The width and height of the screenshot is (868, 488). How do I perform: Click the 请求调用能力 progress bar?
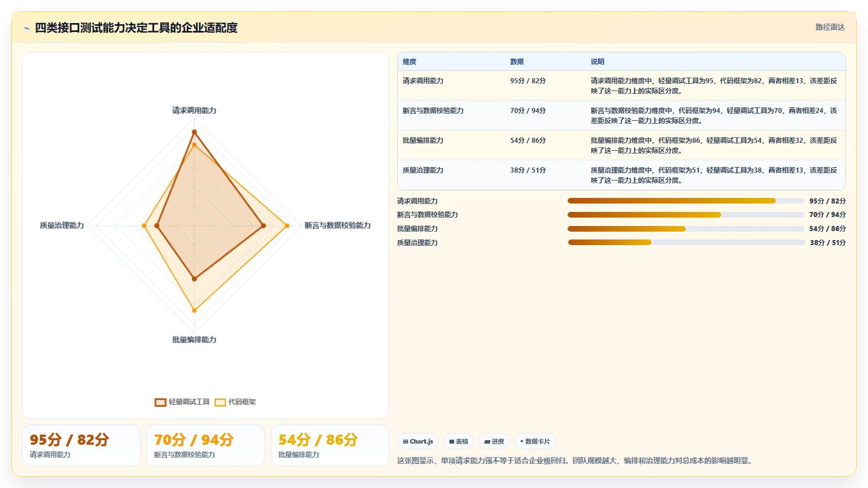pos(686,201)
